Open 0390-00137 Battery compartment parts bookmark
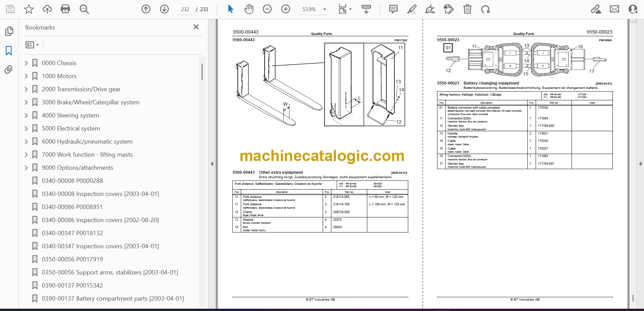This screenshot has height=311, width=644. click(113, 299)
